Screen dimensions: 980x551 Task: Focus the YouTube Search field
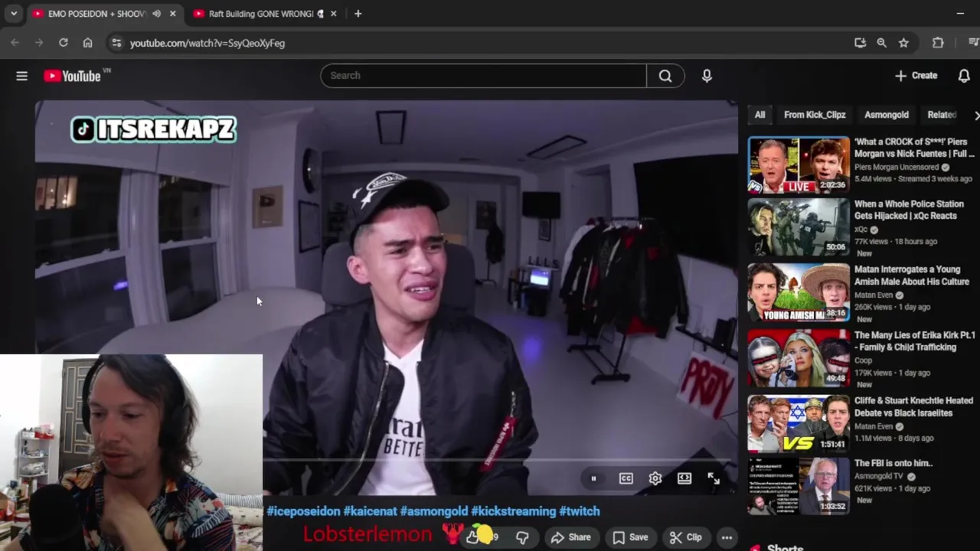tap(483, 76)
